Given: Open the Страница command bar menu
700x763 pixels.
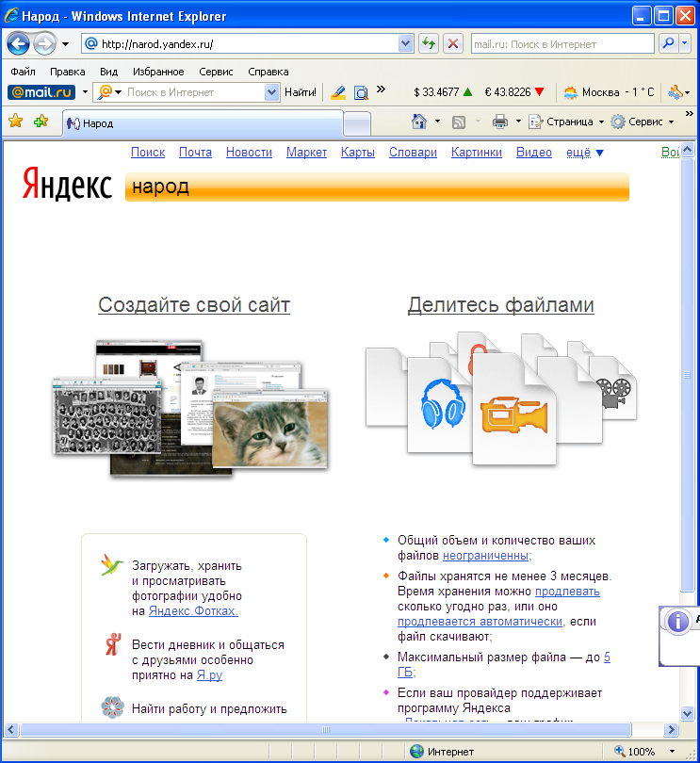Looking at the screenshot, I should 565,122.
